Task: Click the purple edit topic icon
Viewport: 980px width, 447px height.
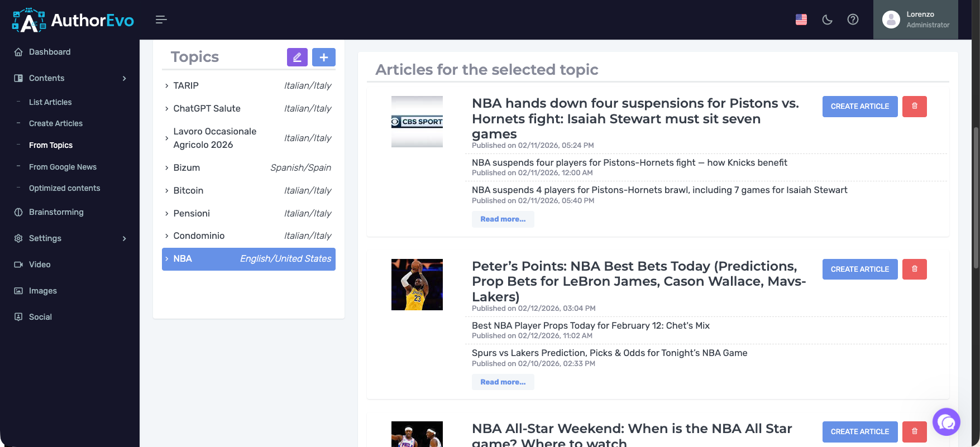Action: tap(297, 57)
